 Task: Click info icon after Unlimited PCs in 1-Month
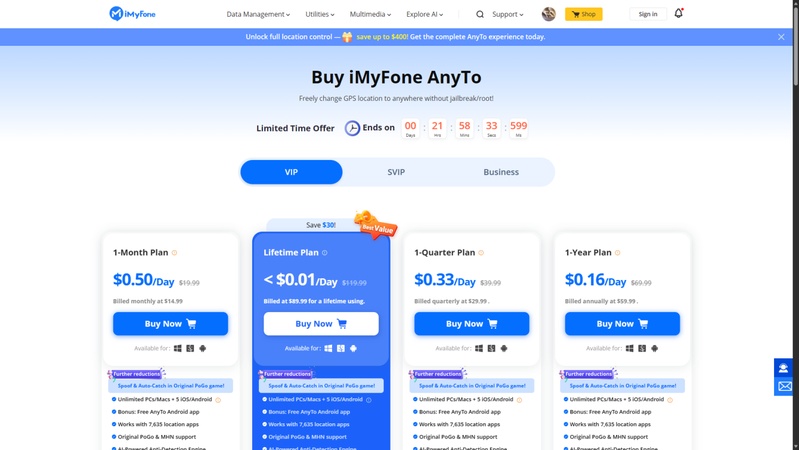pyautogui.click(x=218, y=400)
